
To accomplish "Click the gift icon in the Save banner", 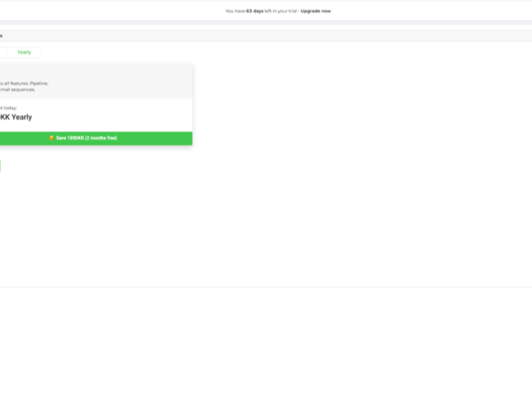I will (x=52, y=137).
